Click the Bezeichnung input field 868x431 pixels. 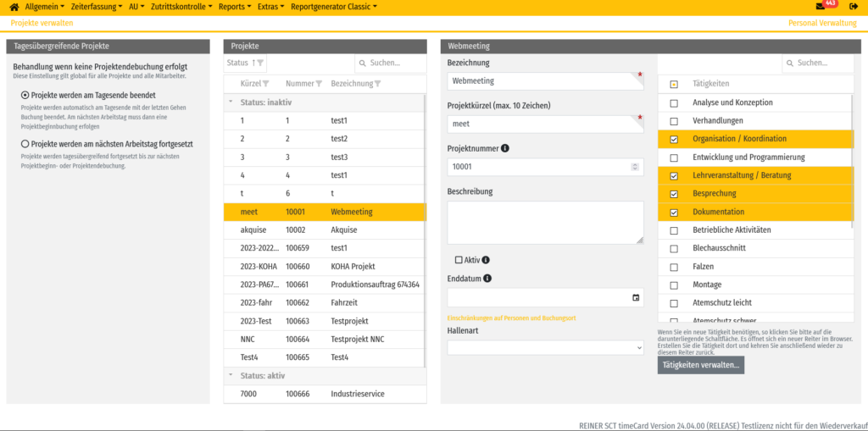pyautogui.click(x=545, y=80)
